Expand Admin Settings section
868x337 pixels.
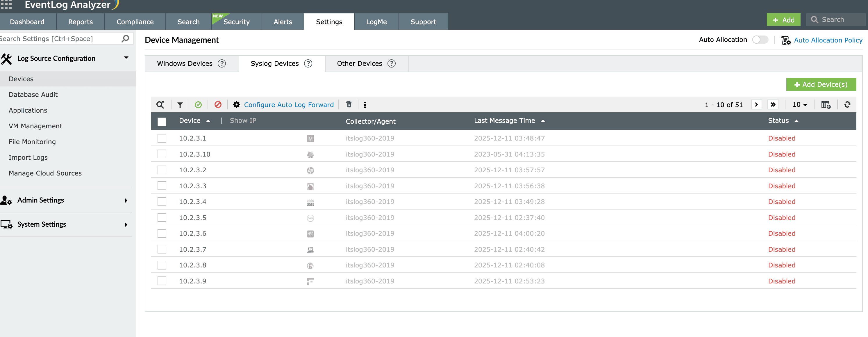coord(126,201)
